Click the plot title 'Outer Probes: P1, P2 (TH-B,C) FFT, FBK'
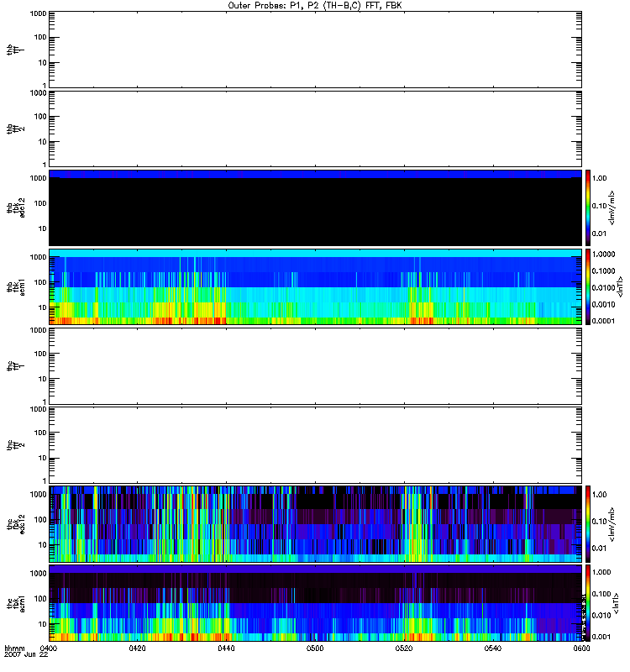This screenshot has width=630, height=672. pyautogui.click(x=315, y=5)
